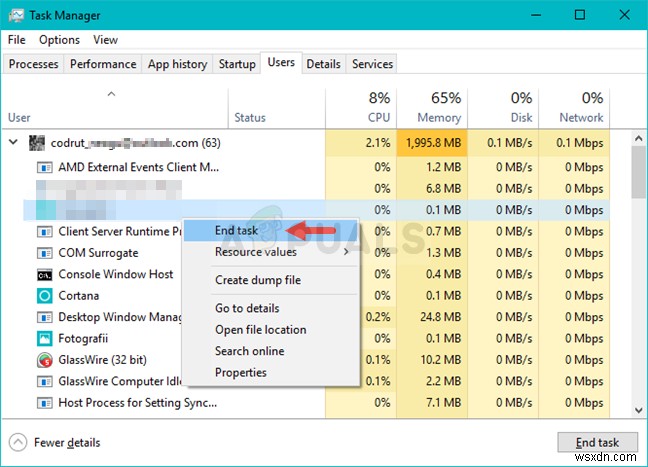Sort by the User column header
This screenshot has width=648, height=467.
click(x=115, y=108)
